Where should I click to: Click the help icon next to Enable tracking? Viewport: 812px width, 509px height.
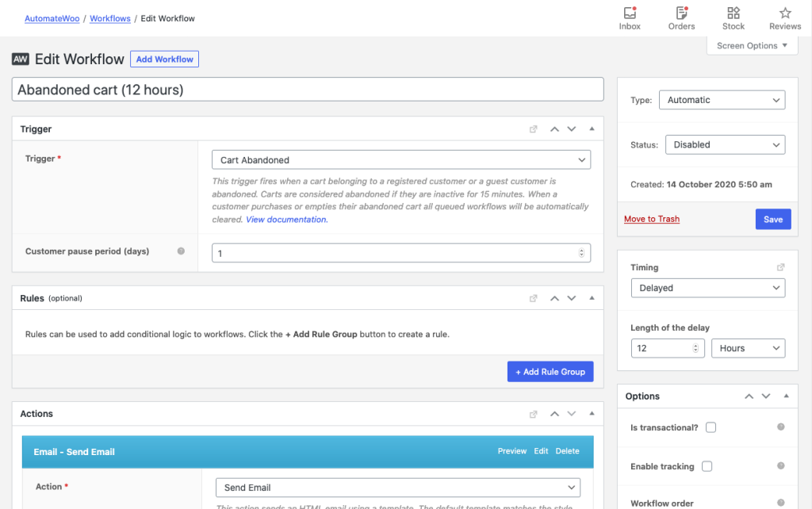[x=779, y=466]
